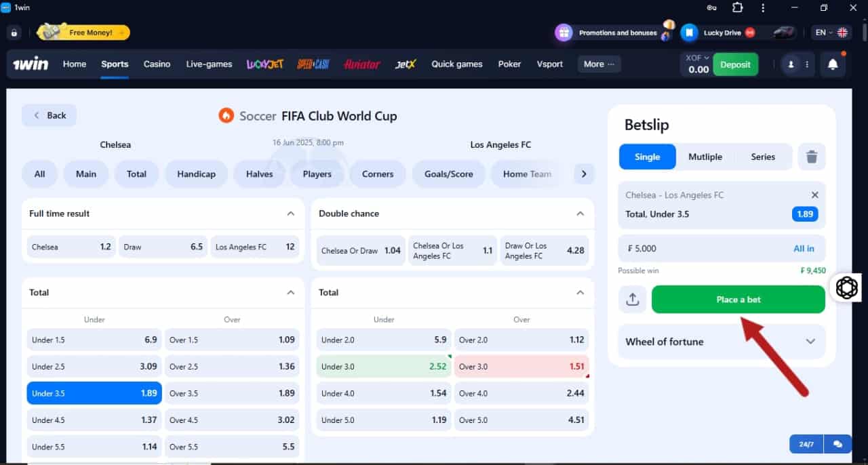Click the floating hexagon widget icon
The height and width of the screenshot is (465, 868).
click(847, 287)
